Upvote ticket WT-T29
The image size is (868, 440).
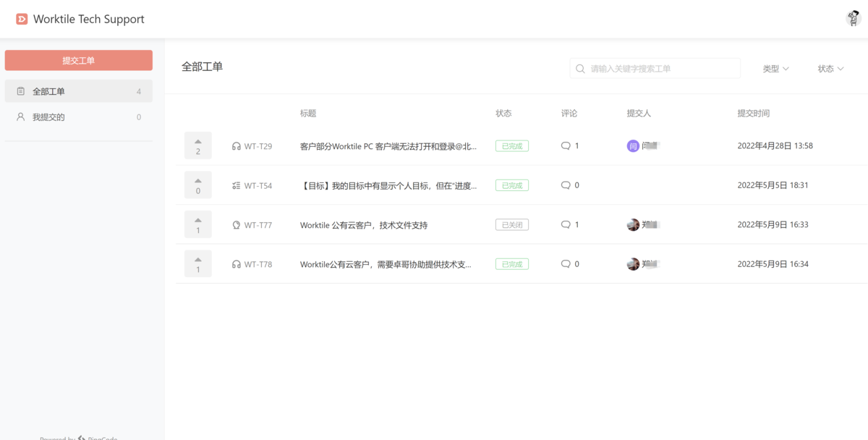pyautogui.click(x=198, y=145)
